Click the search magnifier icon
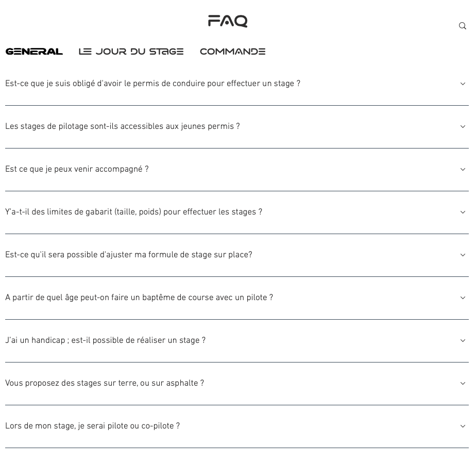Viewport: 476px width, 461px height. click(463, 26)
